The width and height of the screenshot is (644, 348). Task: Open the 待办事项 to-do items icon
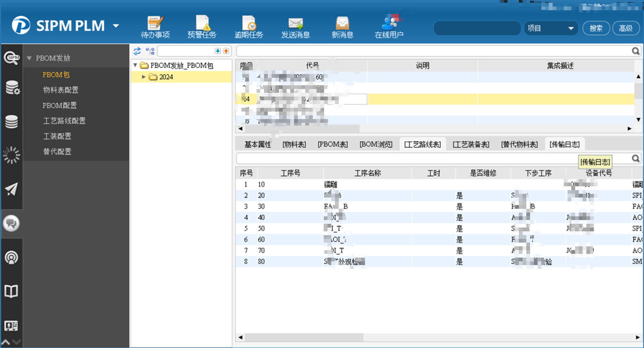(x=155, y=27)
